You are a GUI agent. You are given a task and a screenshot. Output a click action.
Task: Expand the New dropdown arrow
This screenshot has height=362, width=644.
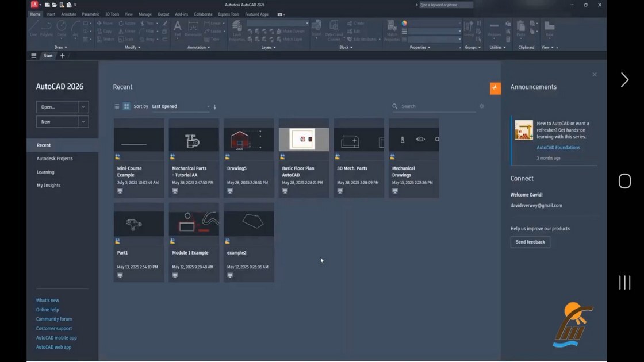83,121
